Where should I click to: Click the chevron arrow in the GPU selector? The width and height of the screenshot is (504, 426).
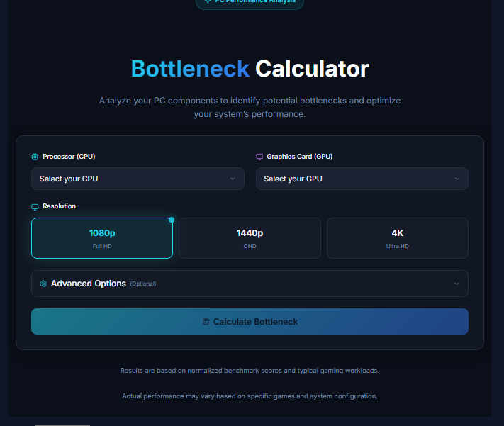pyautogui.click(x=457, y=179)
